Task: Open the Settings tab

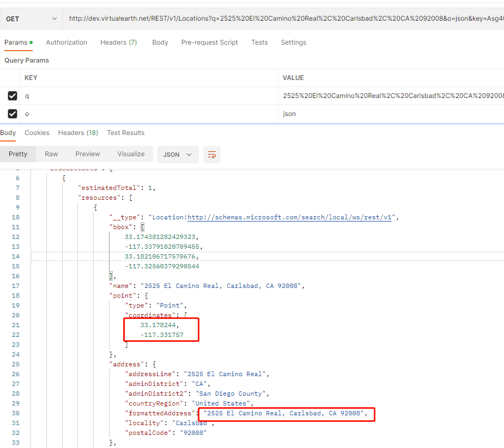Action: (x=294, y=42)
